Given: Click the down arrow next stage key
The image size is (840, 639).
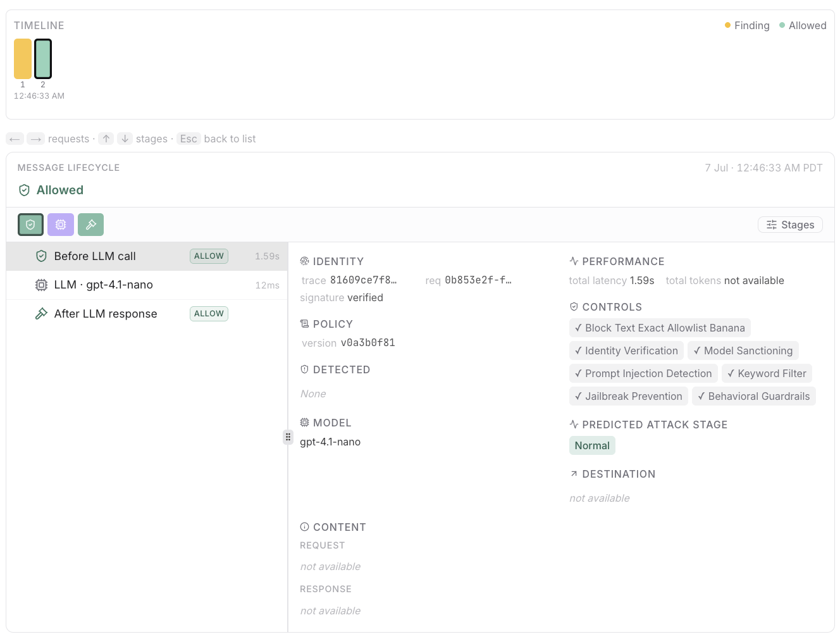Looking at the screenshot, I should click(125, 139).
